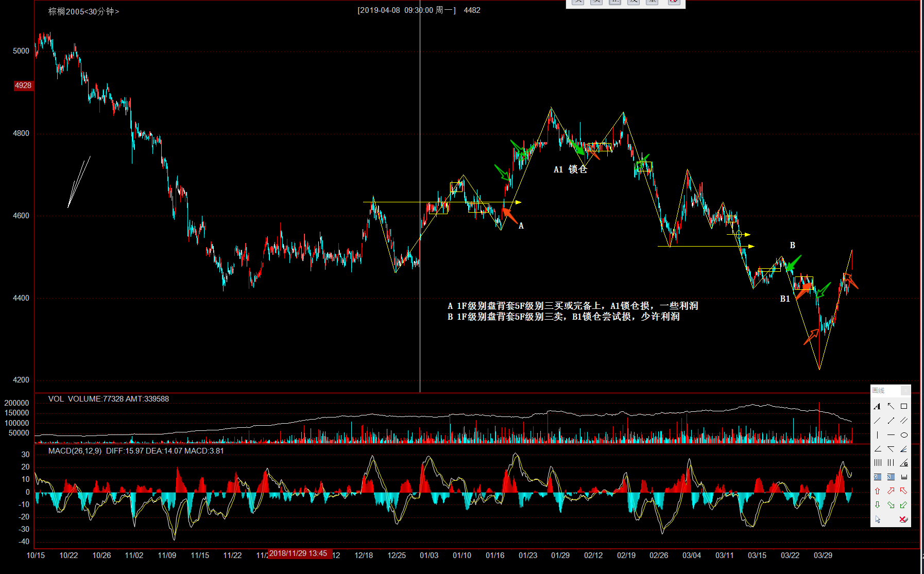Select the angle tool opening right
The image size is (924, 574).
(877, 449)
